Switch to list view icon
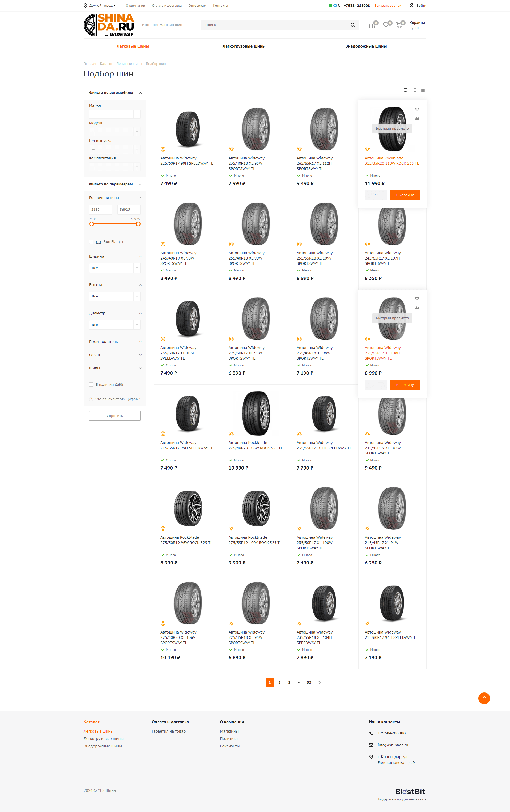Viewport: 510px width, 812px height. pyautogui.click(x=414, y=90)
